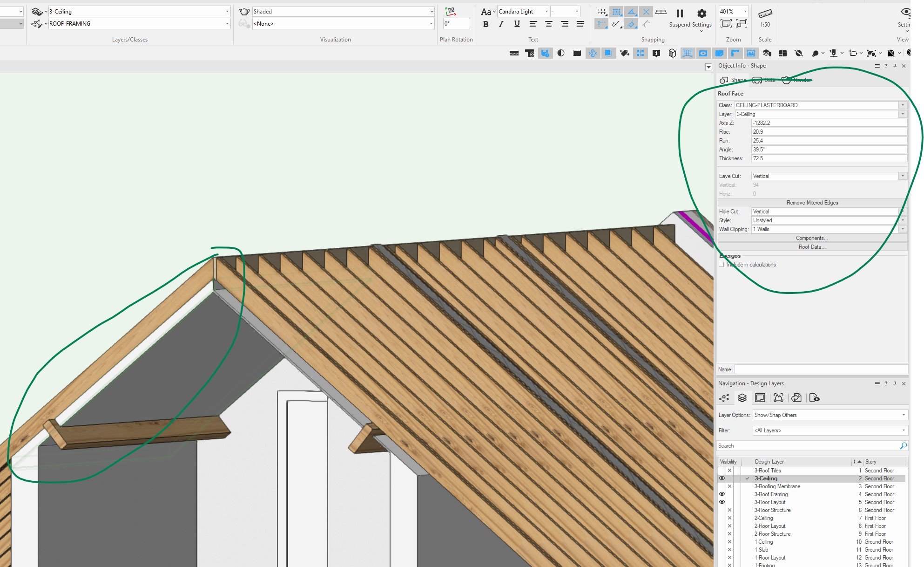Screen dimensions: 924x567
Task: Click the Suspend snapping pause icon
Action: tap(680, 13)
